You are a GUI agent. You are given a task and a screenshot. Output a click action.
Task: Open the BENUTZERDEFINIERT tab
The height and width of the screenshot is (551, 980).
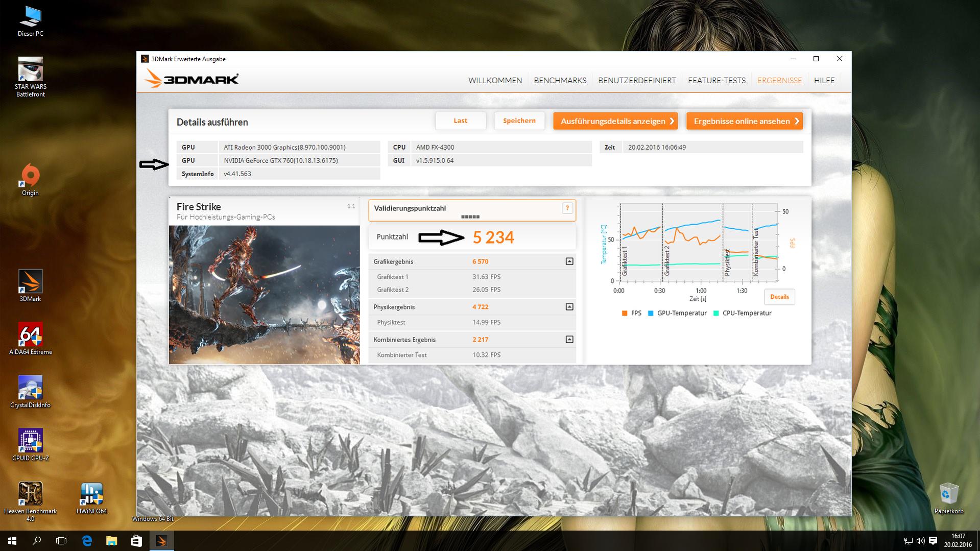click(637, 80)
